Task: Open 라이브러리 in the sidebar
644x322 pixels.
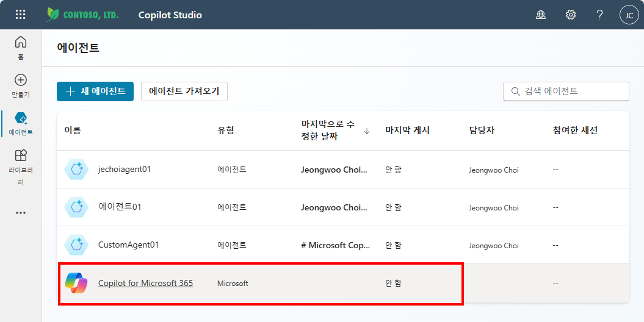Action: [21, 167]
